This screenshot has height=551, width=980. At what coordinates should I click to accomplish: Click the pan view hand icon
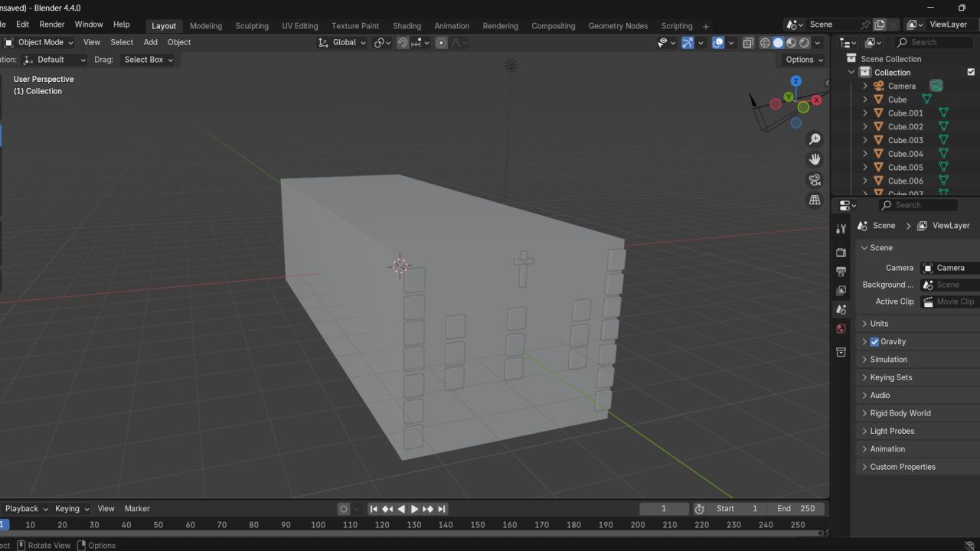coord(815,159)
